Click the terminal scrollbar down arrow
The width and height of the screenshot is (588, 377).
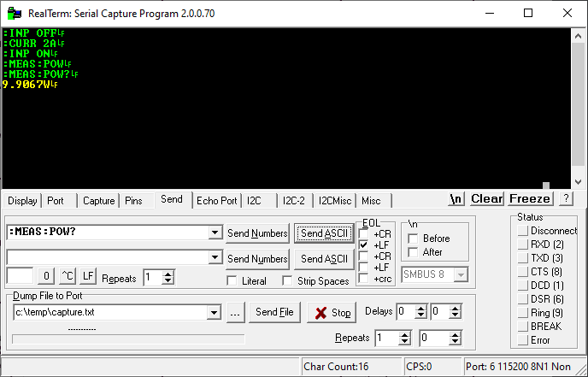point(579,182)
